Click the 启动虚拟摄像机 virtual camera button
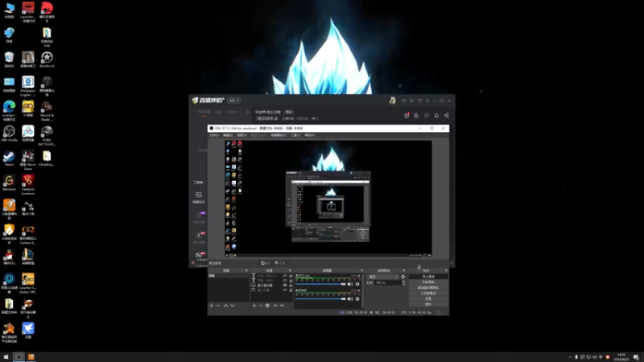 (428, 288)
